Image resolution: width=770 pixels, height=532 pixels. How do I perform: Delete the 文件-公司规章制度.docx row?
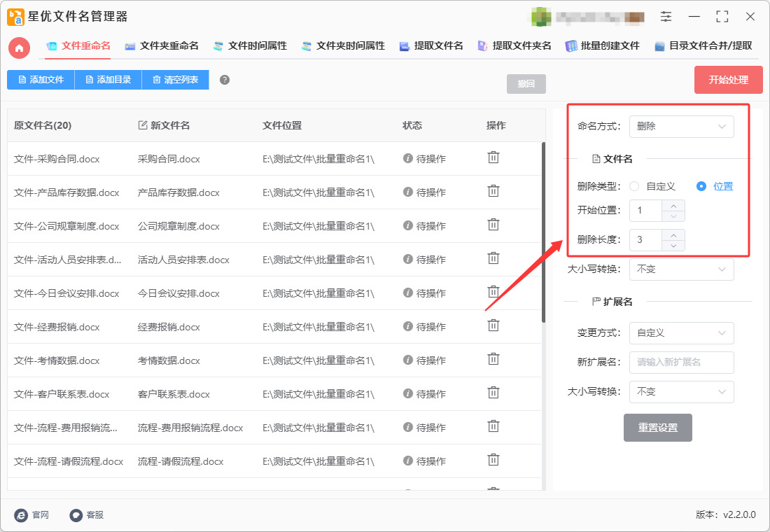click(x=493, y=225)
